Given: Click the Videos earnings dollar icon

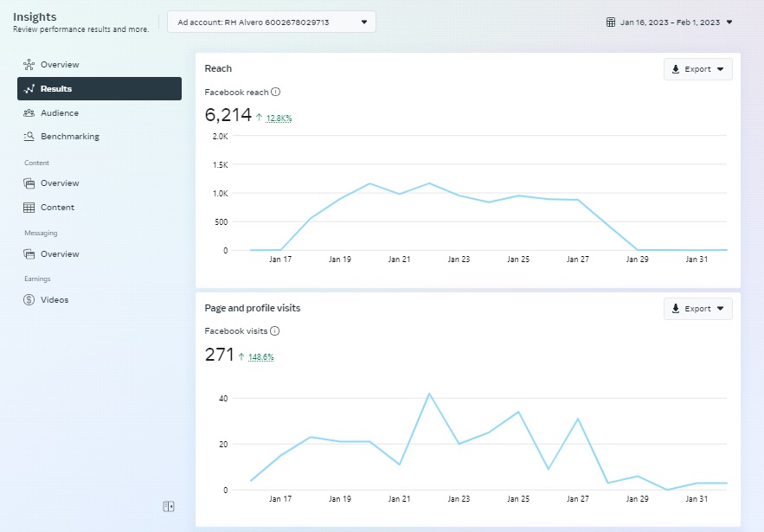Looking at the screenshot, I should [x=29, y=300].
